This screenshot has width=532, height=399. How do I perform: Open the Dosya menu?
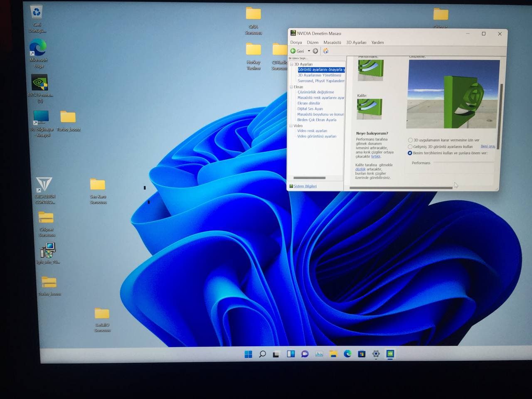(296, 42)
